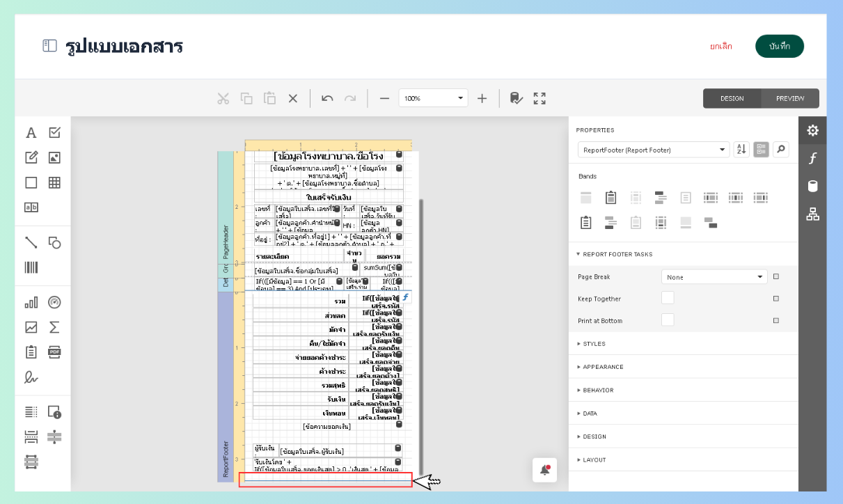Switch to the Preview tab

click(x=790, y=98)
